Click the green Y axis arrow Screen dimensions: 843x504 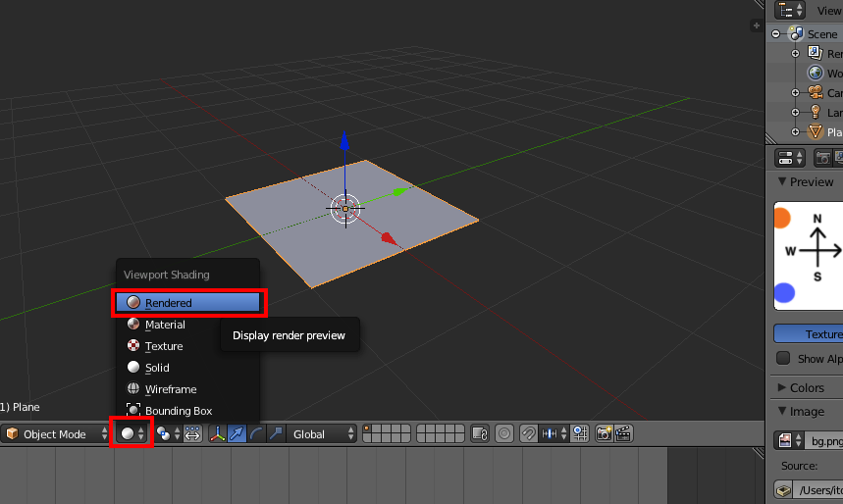tap(400, 191)
